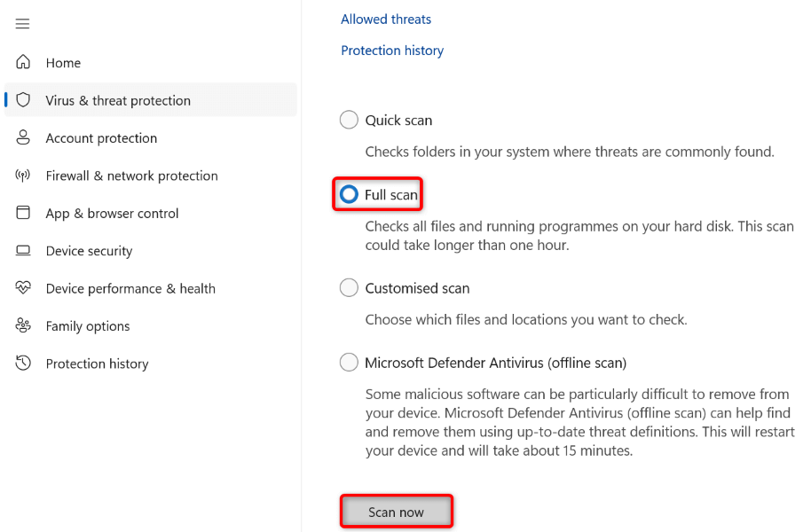Click the App & browser control window icon
Viewport: 811px width, 532px height.
tap(24, 214)
